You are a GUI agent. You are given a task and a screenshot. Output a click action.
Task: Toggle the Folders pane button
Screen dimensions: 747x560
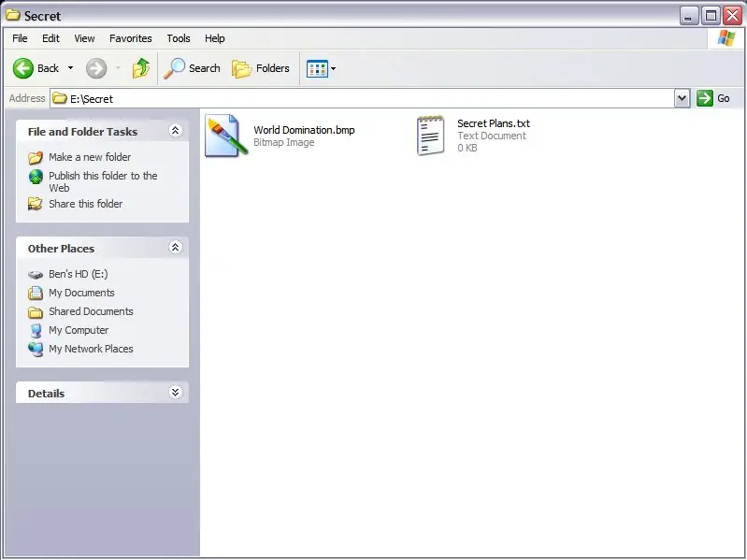(x=261, y=68)
